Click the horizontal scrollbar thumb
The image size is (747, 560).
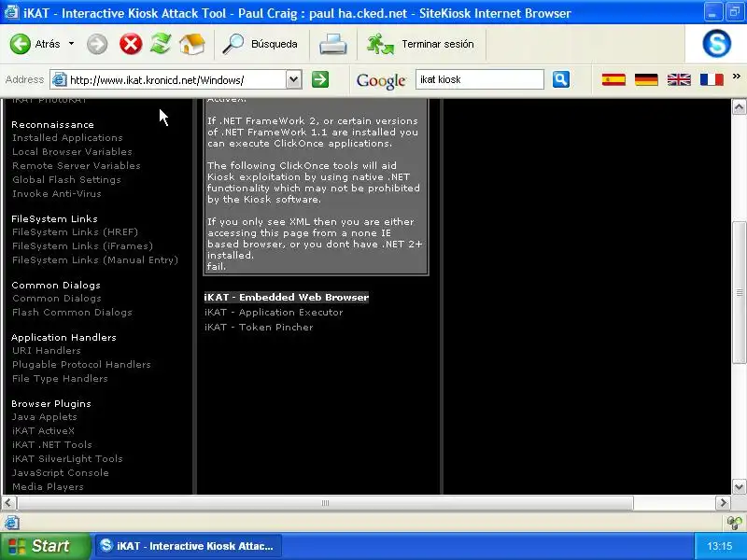click(x=325, y=503)
